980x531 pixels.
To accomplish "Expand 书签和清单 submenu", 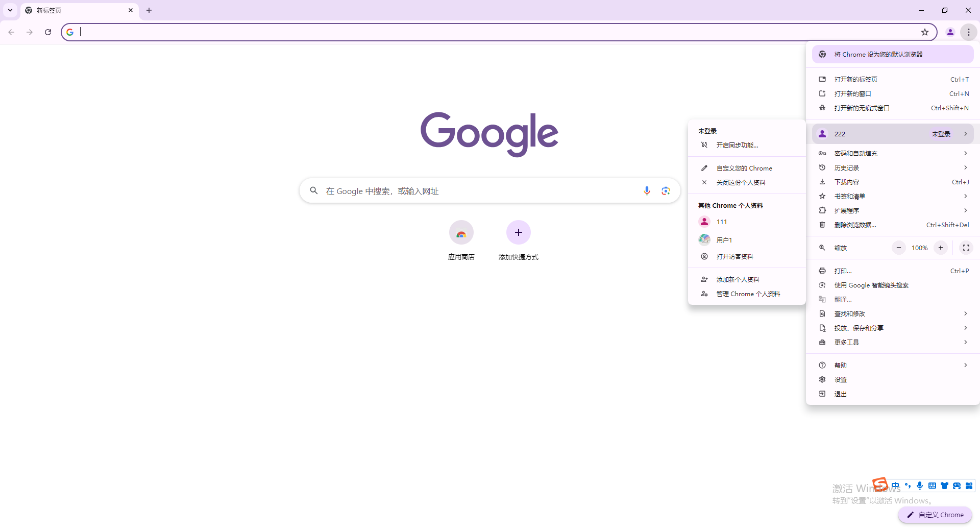I will point(893,196).
